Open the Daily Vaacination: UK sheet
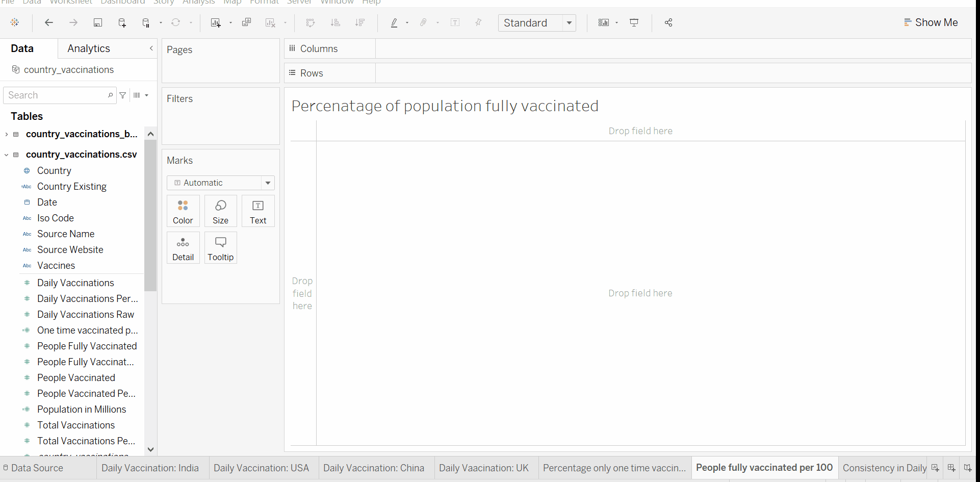 tap(484, 468)
